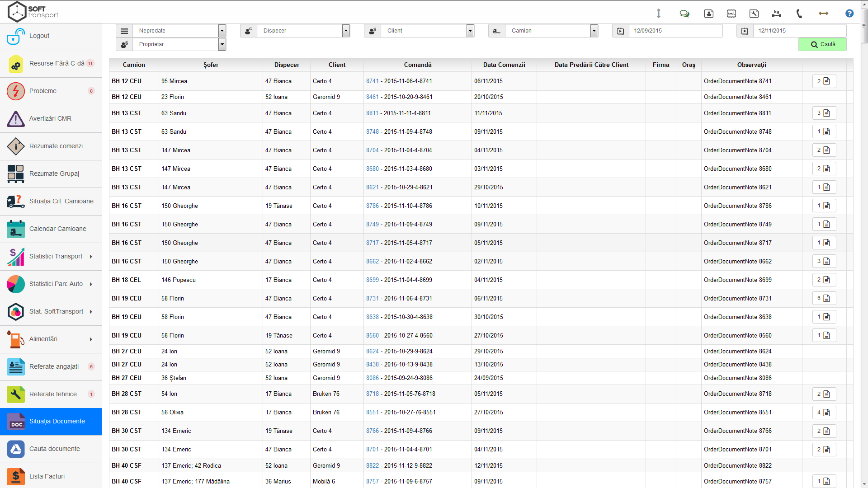Click the padlock Logout icon
868x488 pixels.
pyautogui.click(x=16, y=36)
